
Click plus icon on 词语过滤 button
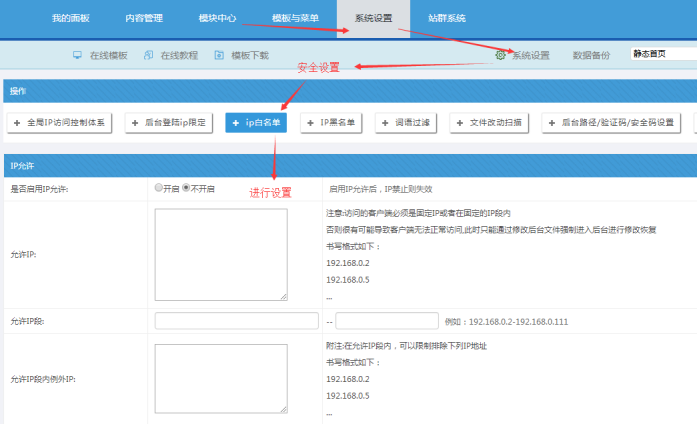pos(386,122)
